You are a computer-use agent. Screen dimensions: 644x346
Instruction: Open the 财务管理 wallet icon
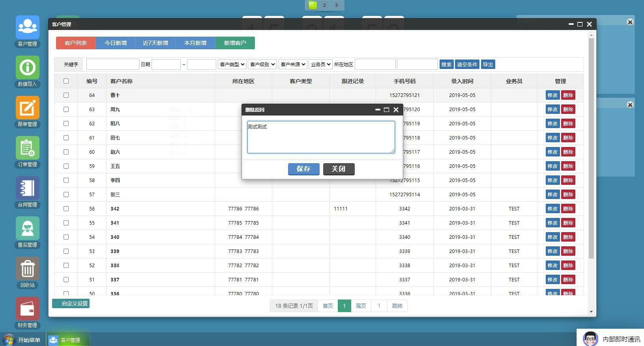coord(28,309)
